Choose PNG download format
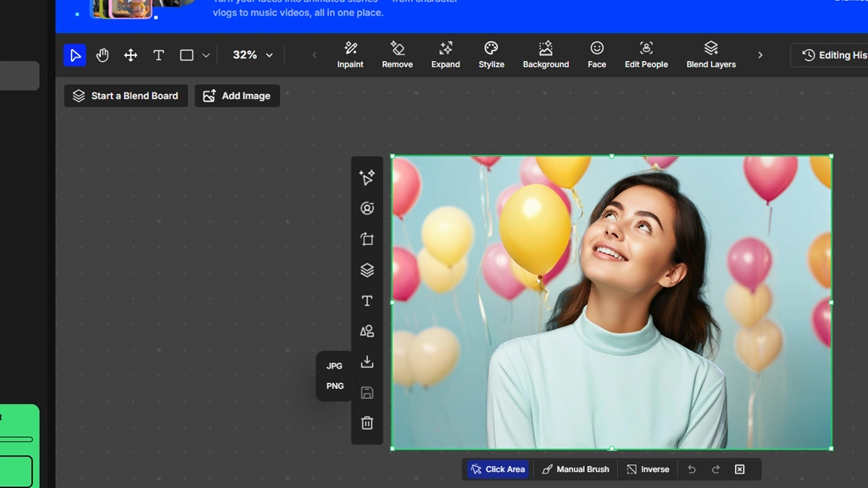 tap(335, 386)
